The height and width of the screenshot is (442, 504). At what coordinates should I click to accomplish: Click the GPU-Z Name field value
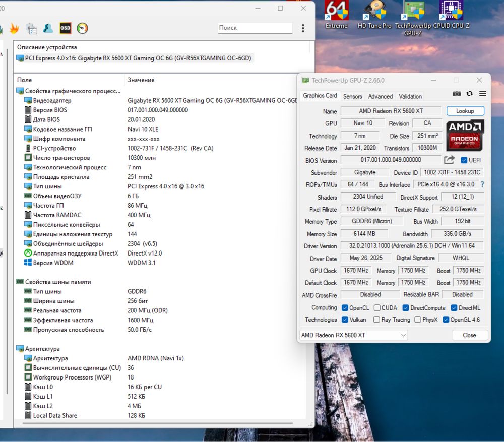click(x=391, y=111)
